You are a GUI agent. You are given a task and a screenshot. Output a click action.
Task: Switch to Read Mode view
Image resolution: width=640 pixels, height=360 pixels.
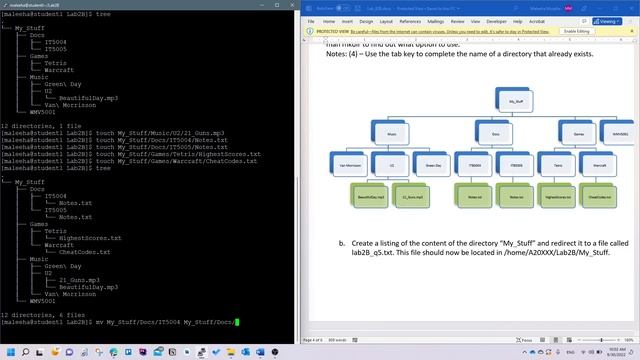(542, 340)
